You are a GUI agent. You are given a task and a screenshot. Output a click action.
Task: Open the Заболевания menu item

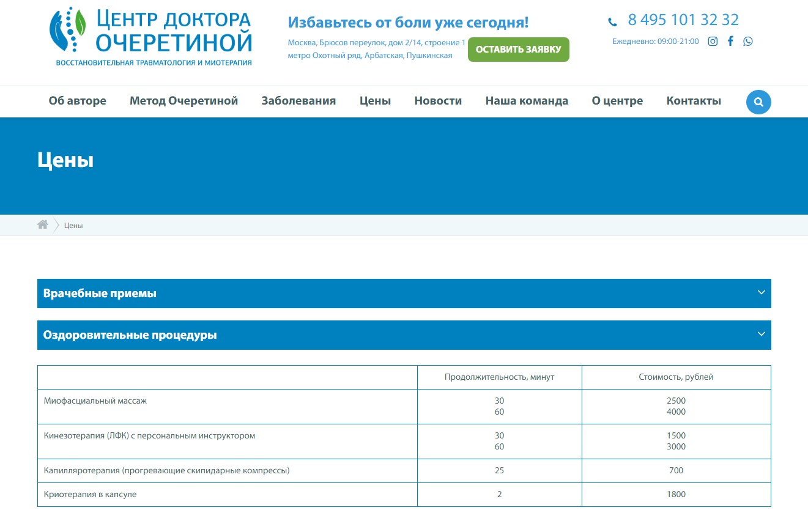pos(298,101)
